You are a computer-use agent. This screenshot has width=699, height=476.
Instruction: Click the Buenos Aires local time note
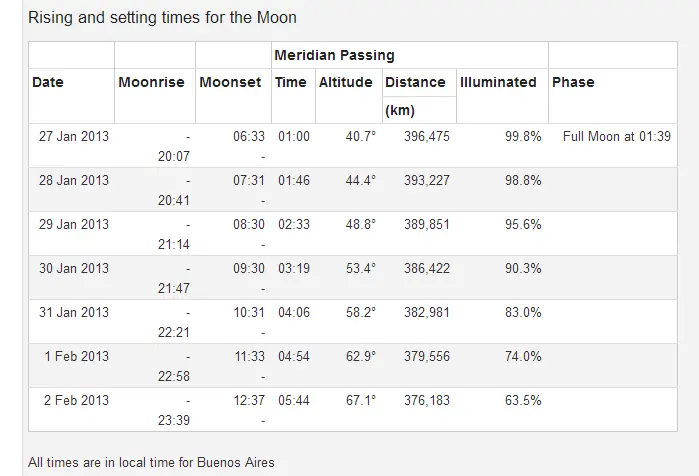click(x=151, y=463)
